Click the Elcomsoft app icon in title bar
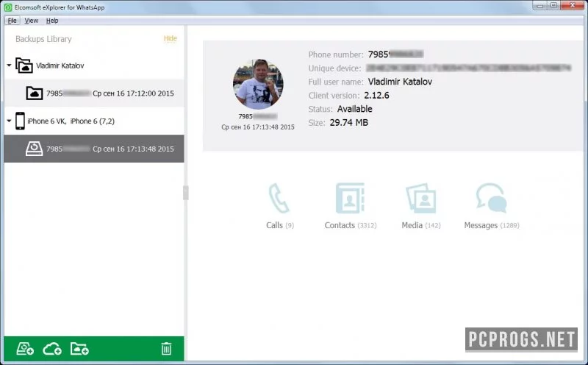This screenshot has width=588, height=365. pyautogui.click(x=8, y=7)
